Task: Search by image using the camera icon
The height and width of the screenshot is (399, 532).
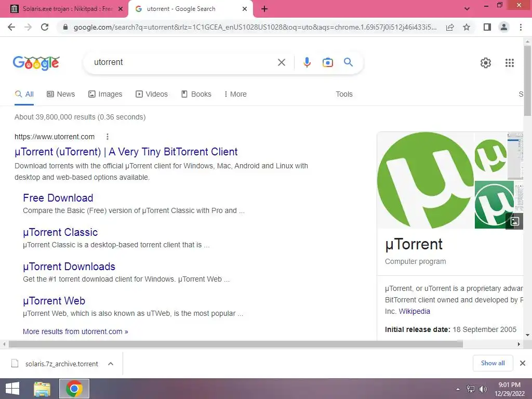Action: click(328, 62)
